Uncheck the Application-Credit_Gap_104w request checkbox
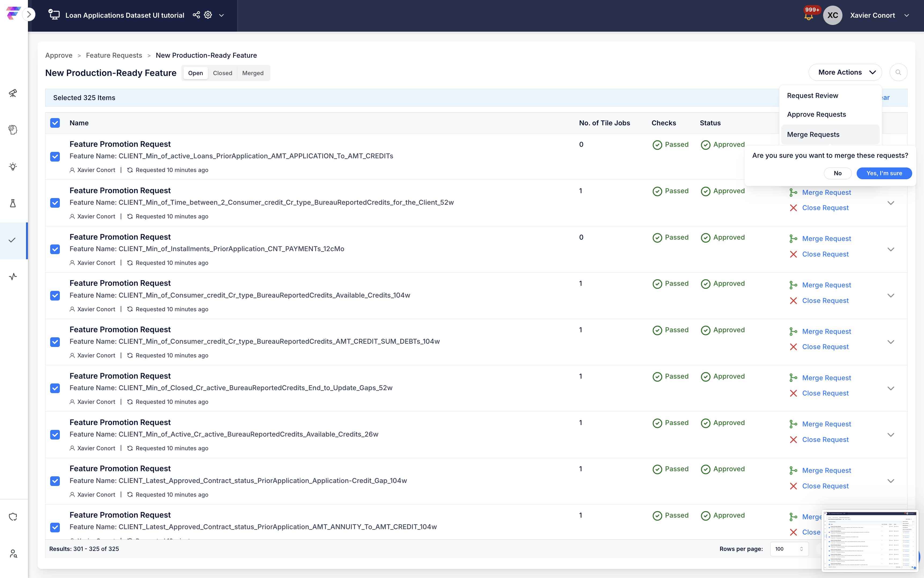The image size is (924, 578). pos(55,481)
